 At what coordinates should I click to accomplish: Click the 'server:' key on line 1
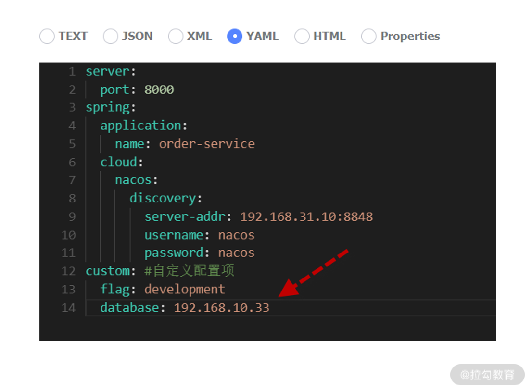[111, 71]
